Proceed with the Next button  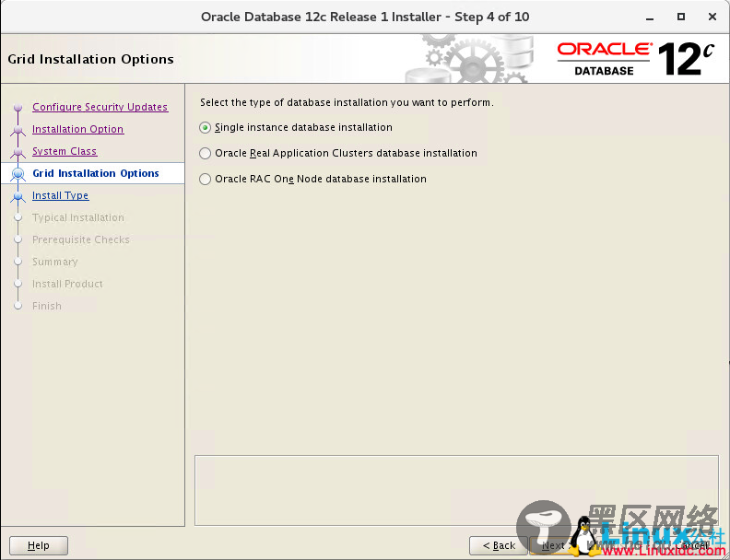(x=553, y=545)
